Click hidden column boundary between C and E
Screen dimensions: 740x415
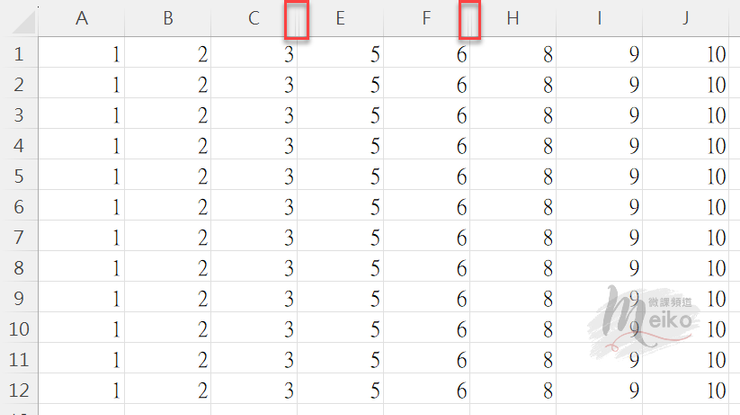point(297,19)
